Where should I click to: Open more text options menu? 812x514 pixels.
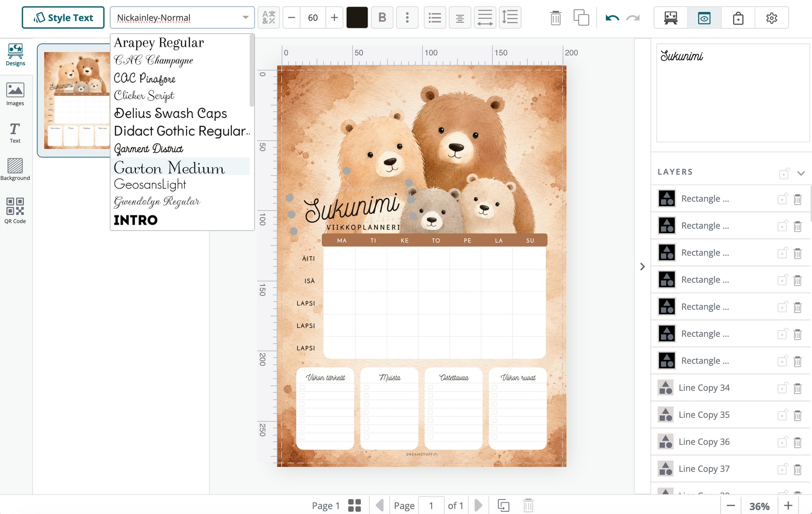[x=407, y=18]
